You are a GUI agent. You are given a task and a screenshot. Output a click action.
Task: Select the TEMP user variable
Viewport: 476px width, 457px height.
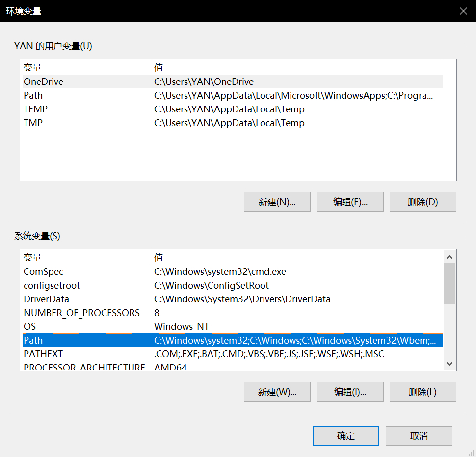point(233,109)
